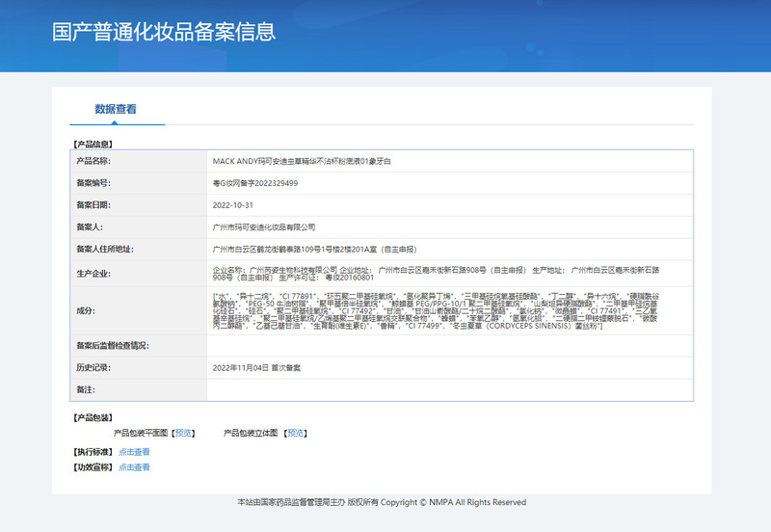Click the 备案人 row label
This screenshot has height=532, width=771.
(90, 227)
